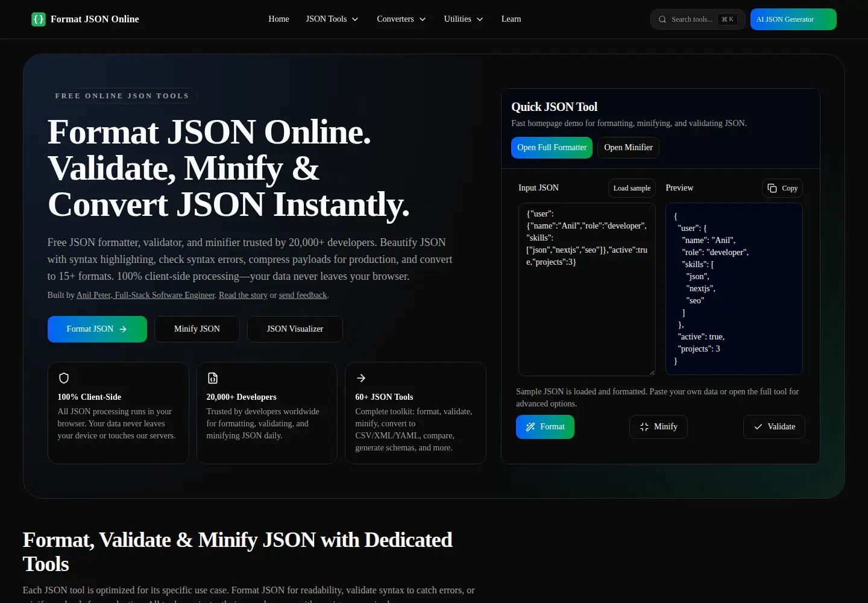This screenshot has height=603, width=868.
Task: Click the magic wand icon on Format button
Action: [530, 427]
